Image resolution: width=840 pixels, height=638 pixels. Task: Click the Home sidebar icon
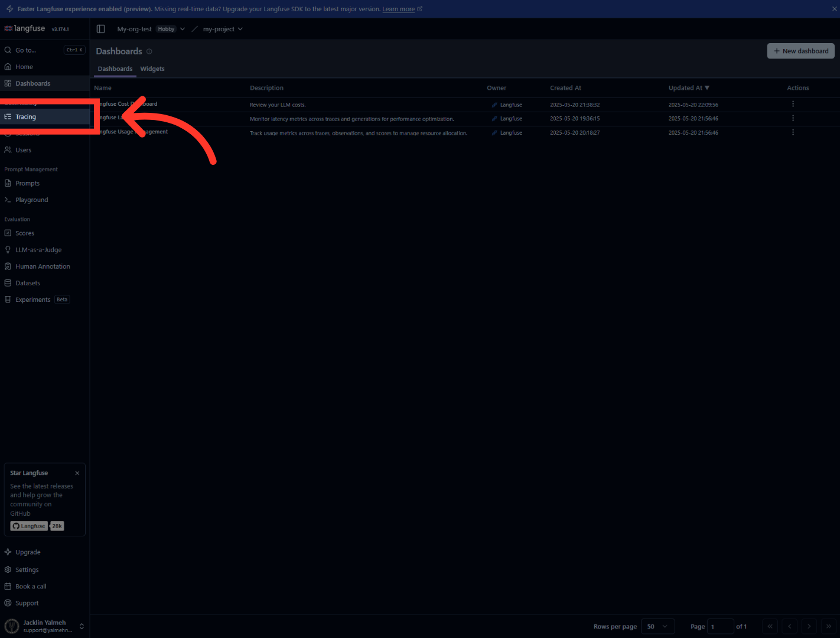pos(8,67)
